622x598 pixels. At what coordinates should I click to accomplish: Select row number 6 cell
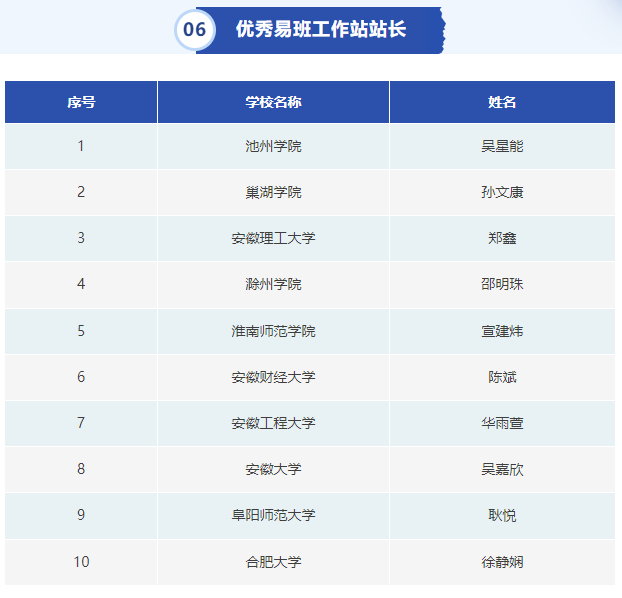point(81,377)
